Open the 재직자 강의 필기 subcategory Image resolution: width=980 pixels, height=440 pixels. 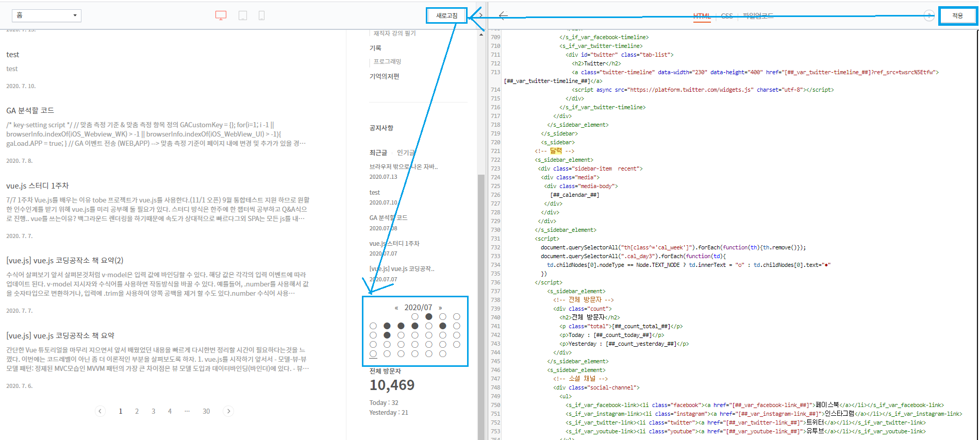pyautogui.click(x=394, y=33)
